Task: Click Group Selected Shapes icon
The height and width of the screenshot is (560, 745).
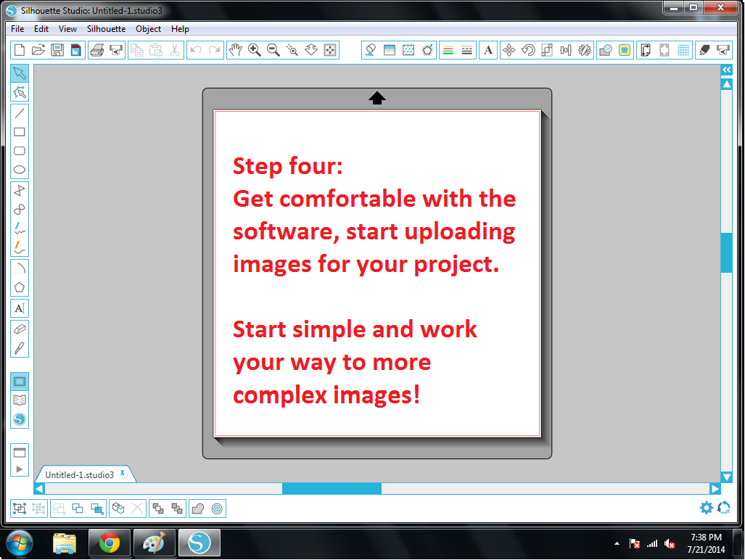Action: (20, 508)
